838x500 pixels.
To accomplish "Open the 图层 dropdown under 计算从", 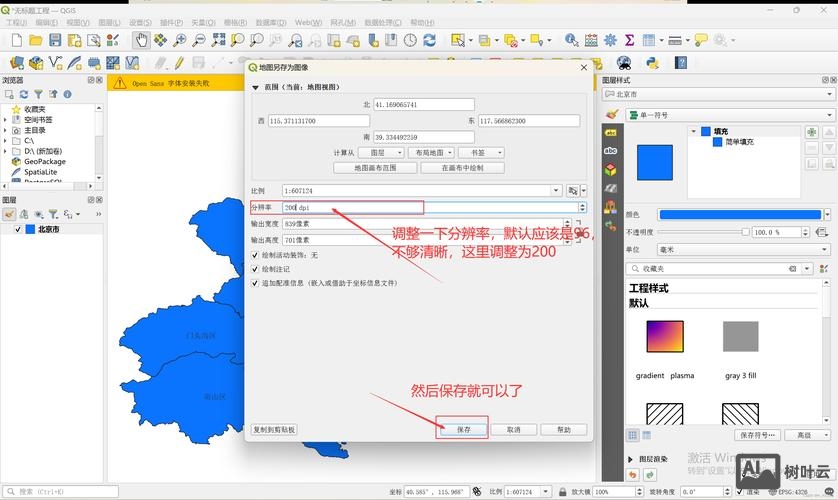I will pyautogui.click(x=379, y=153).
